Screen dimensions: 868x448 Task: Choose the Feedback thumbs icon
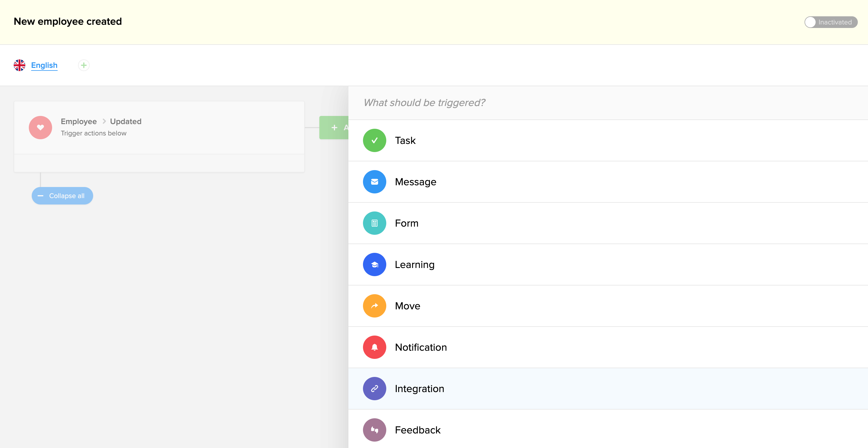374,430
